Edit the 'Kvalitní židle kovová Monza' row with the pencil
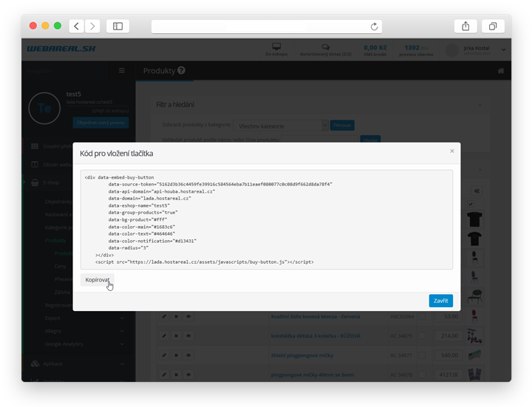Screen dimensions: 532x407 click(164, 316)
